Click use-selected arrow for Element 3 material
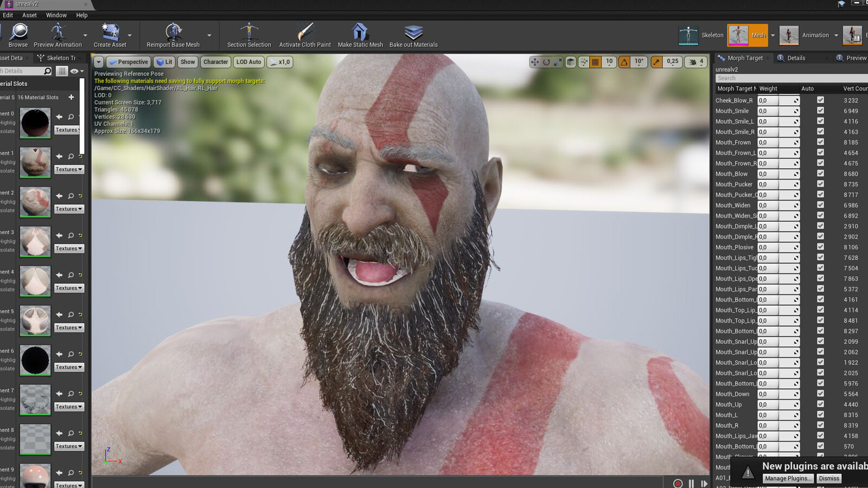 point(59,235)
